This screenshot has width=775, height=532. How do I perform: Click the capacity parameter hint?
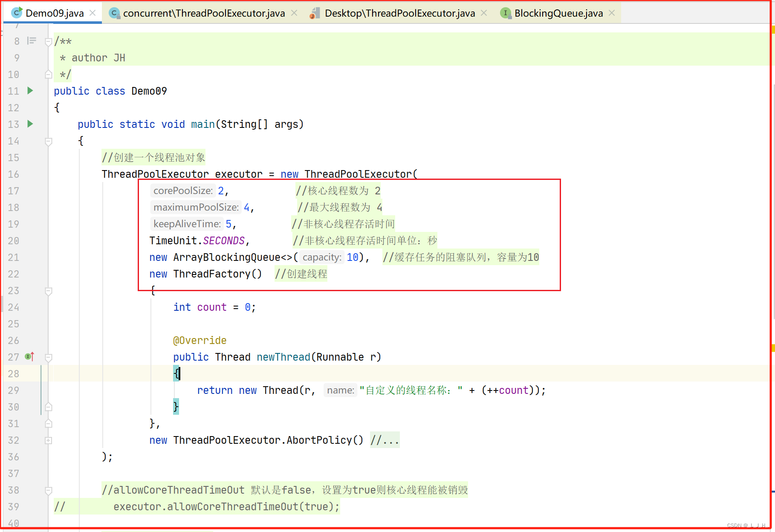[322, 257]
